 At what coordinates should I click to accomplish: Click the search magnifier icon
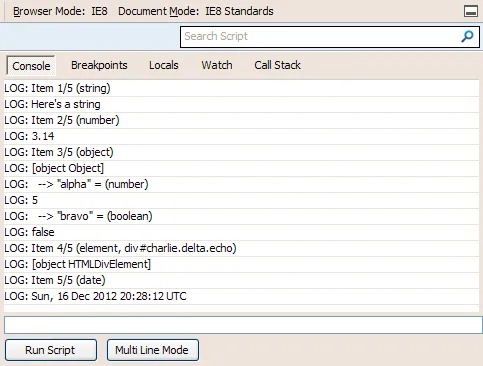[467, 36]
